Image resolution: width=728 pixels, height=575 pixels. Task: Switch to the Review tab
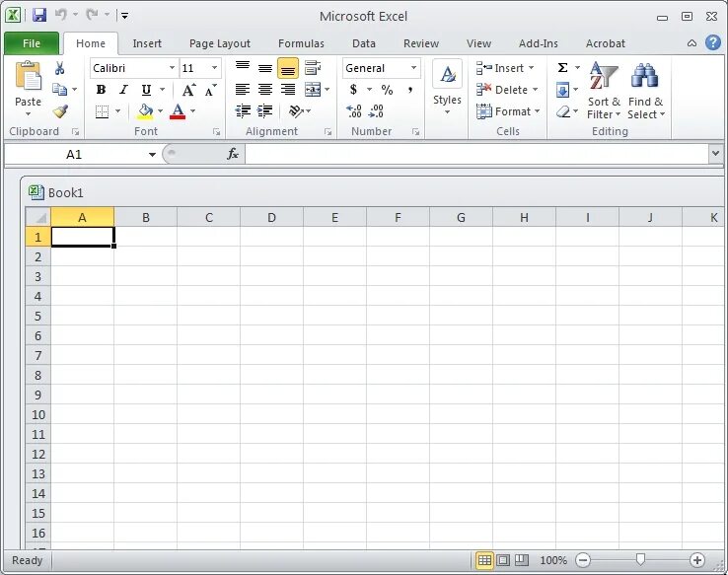(x=420, y=43)
